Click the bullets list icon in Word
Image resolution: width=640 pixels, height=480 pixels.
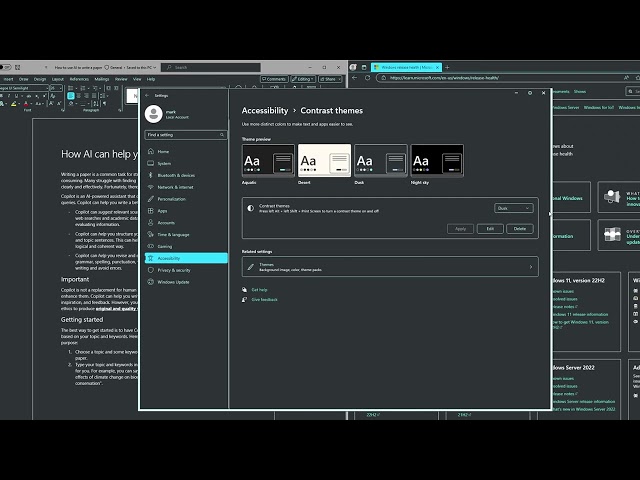71,88
